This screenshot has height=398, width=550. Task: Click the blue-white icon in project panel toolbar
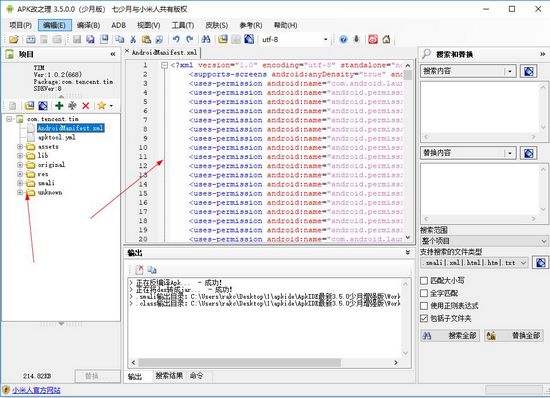pos(43,106)
